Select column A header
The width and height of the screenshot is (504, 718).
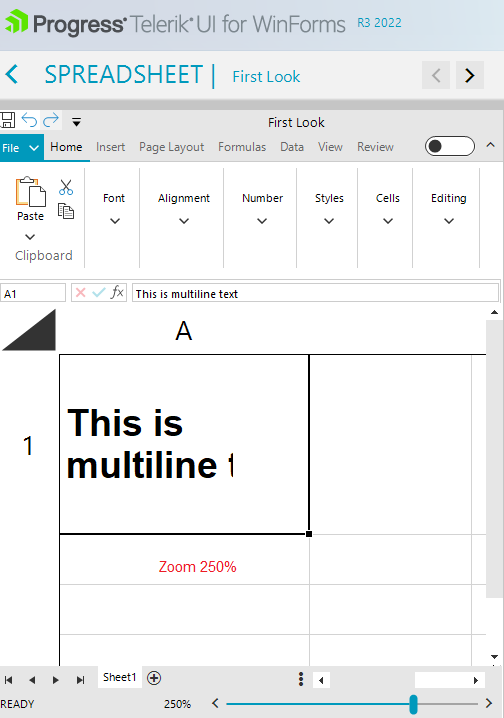point(184,331)
